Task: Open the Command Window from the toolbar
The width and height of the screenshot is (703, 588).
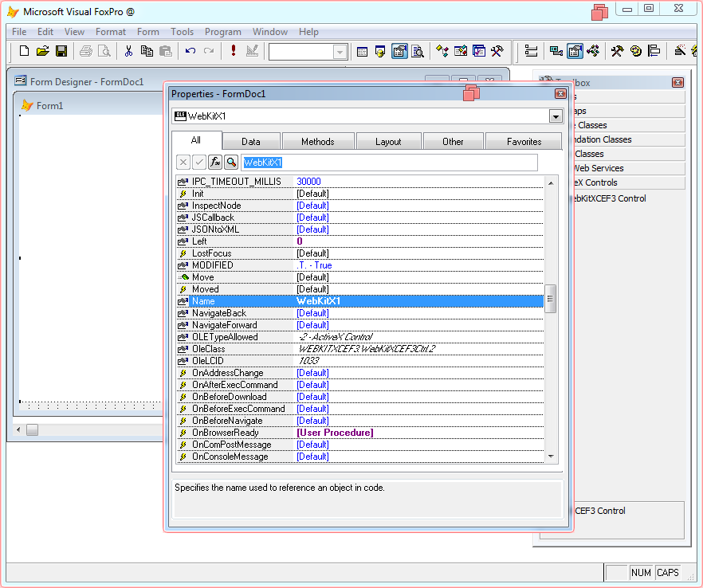Action: [x=362, y=52]
